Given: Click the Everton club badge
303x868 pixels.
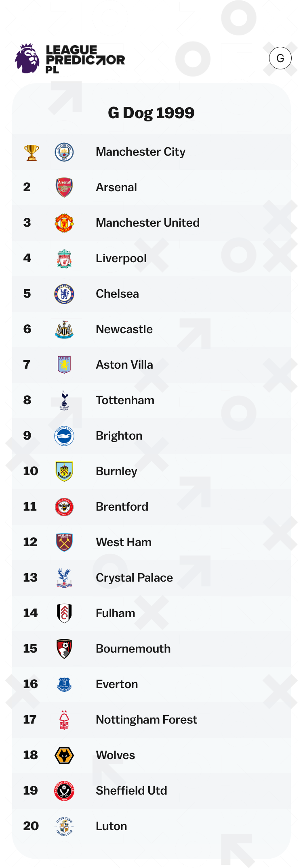Looking at the screenshot, I should (64, 684).
